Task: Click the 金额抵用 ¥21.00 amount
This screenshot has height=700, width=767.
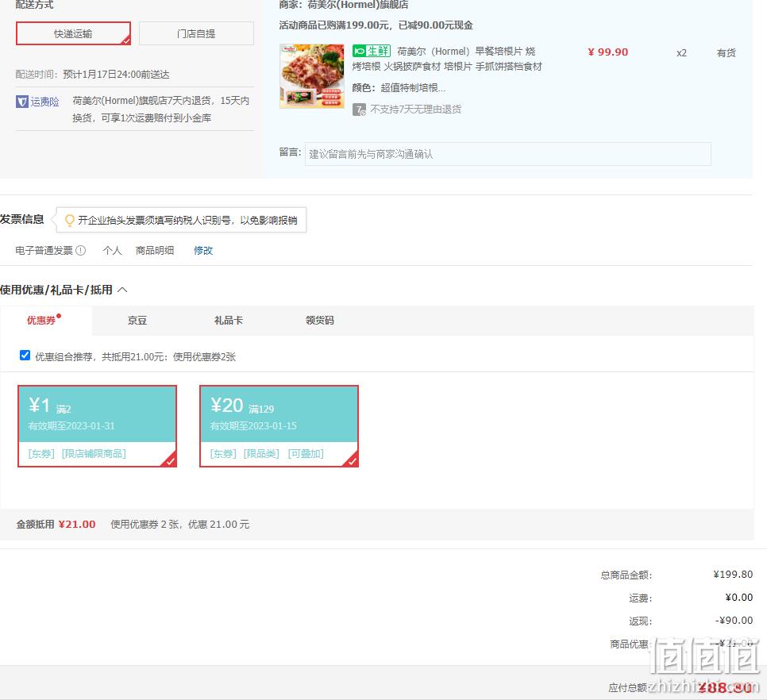Action: click(x=77, y=525)
